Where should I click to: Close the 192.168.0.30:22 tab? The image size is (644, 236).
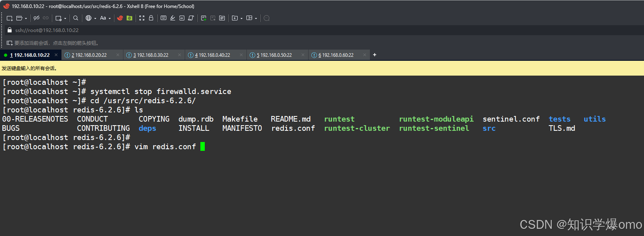180,55
